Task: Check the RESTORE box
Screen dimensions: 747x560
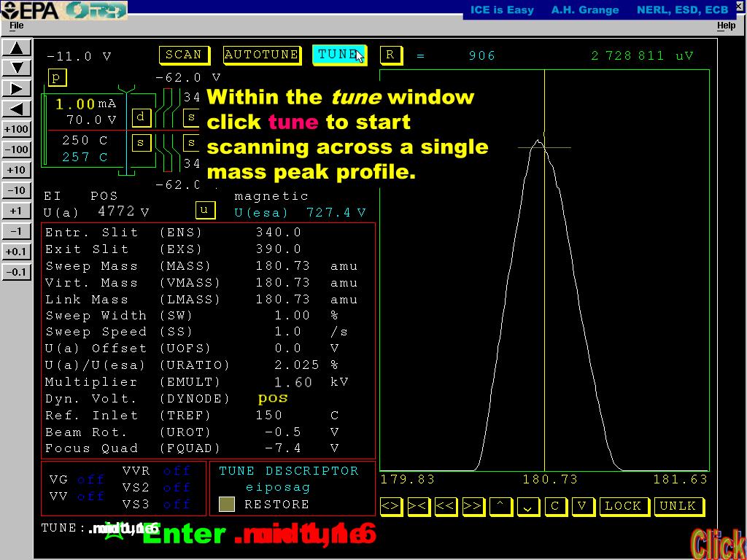Action: (227, 505)
